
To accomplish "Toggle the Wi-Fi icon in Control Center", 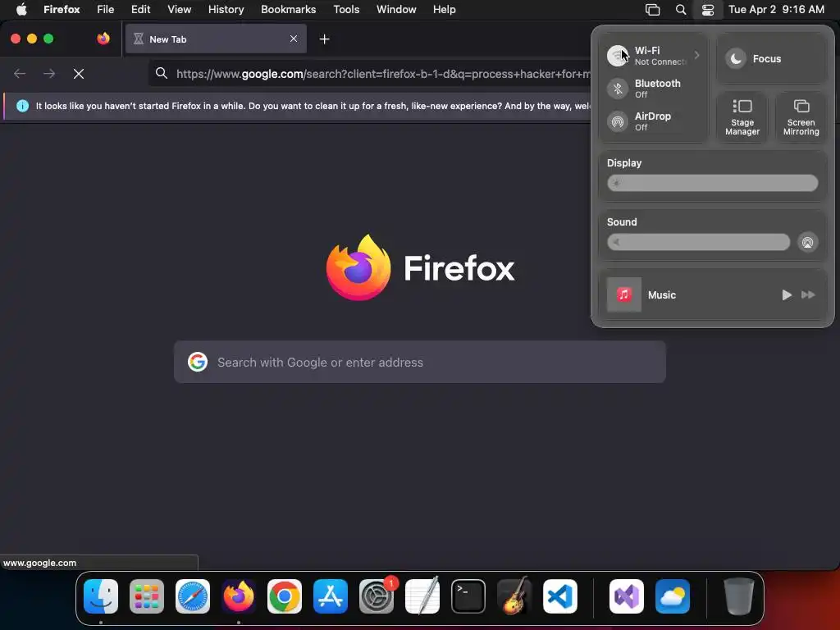I will pos(618,56).
